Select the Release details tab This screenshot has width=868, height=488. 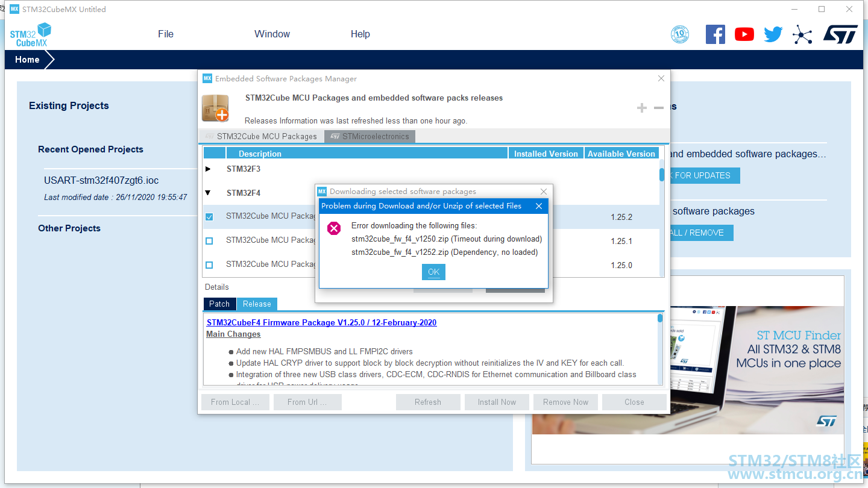(257, 304)
